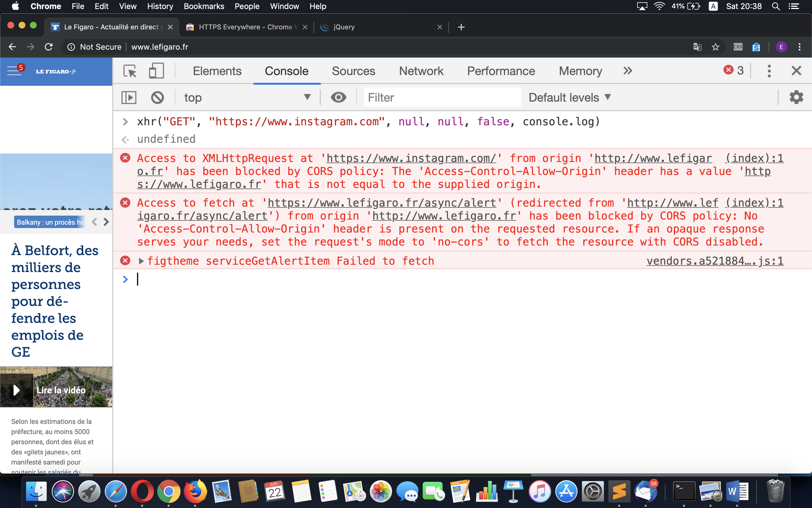Open the Memory tab
Viewport: 812px width, 508px height.
(581, 71)
